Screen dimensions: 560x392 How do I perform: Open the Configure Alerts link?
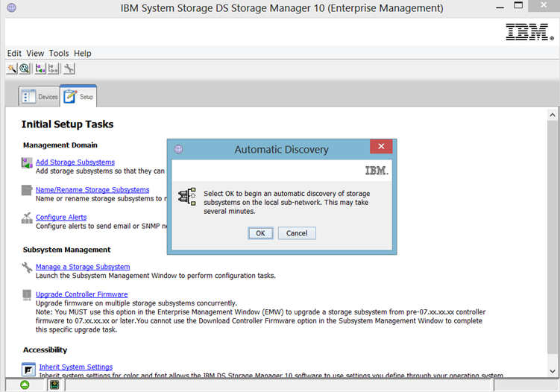click(61, 217)
